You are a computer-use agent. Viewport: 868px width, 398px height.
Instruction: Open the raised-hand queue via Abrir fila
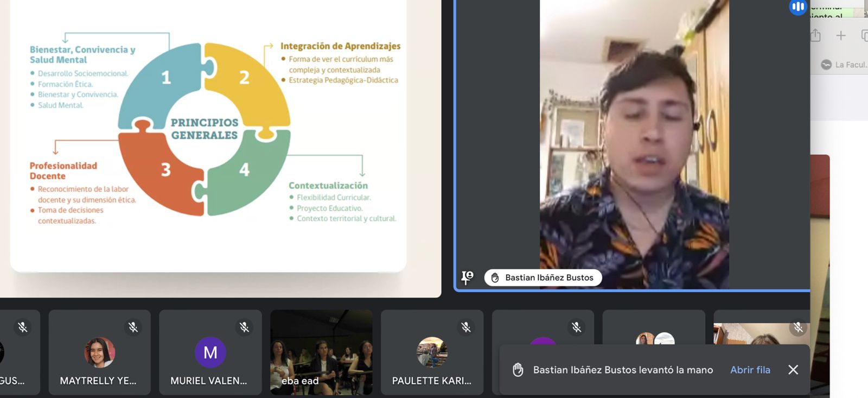750,370
